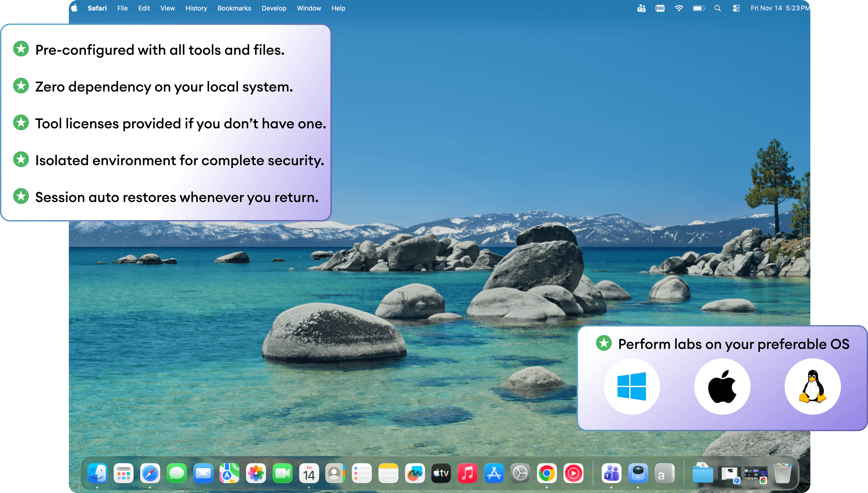This screenshot has height=493, width=868.
Task: Open the Messages app in Dock
Action: click(x=177, y=473)
